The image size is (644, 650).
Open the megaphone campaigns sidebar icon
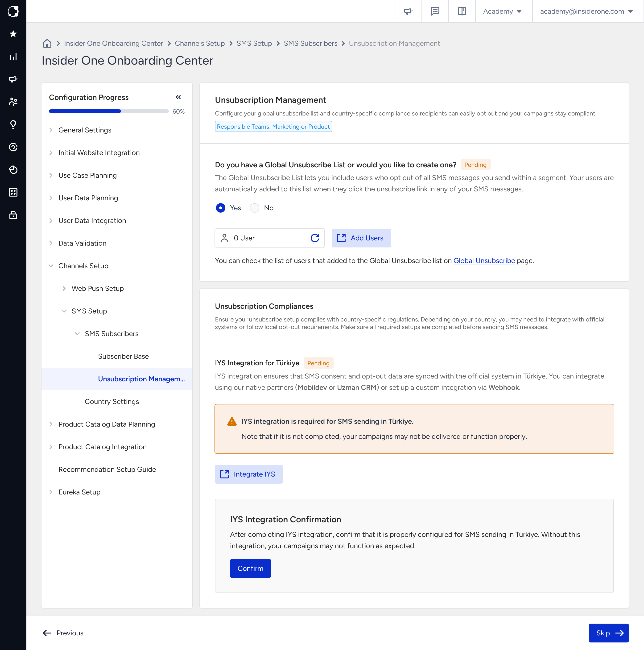click(13, 79)
